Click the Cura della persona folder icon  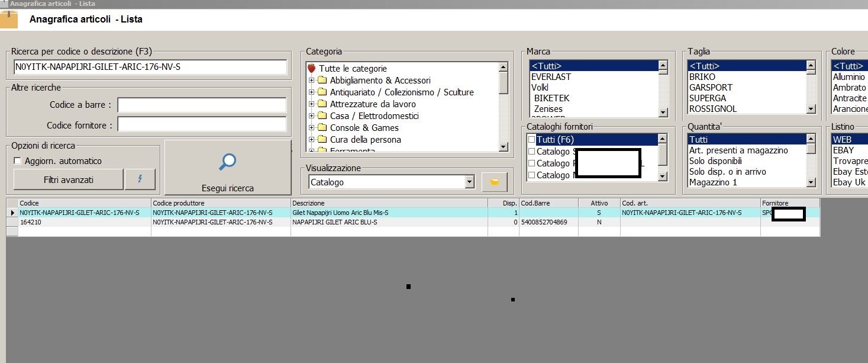pyautogui.click(x=322, y=140)
